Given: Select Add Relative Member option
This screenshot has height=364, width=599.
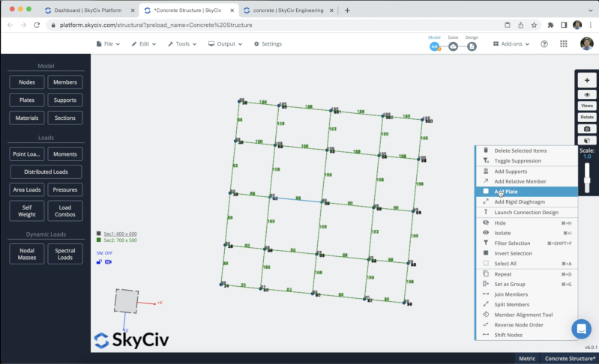Looking at the screenshot, I should pyautogui.click(x=527, y=181).
